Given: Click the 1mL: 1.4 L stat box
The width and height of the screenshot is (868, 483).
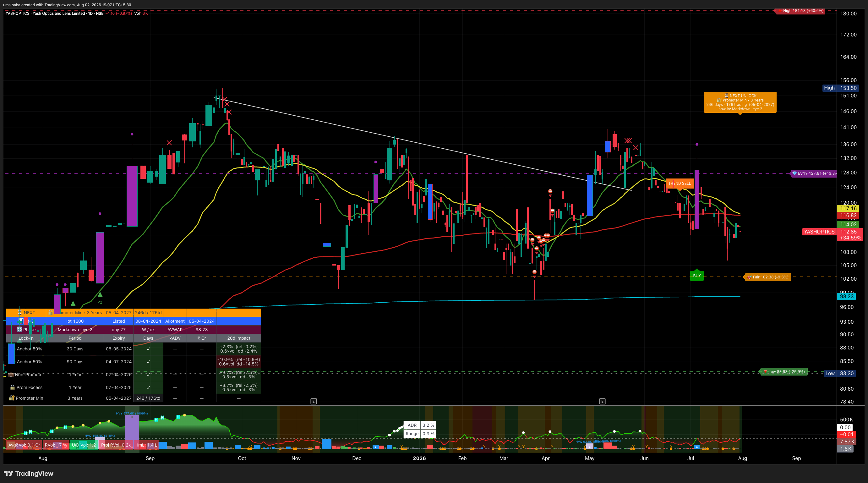Looking at the screenshot, I should coord(146,445).
